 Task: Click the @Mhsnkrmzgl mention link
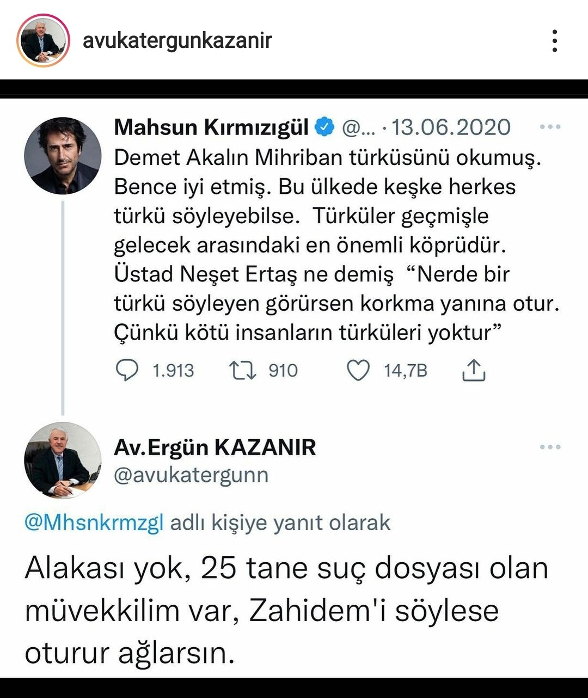tap(94, 523)
